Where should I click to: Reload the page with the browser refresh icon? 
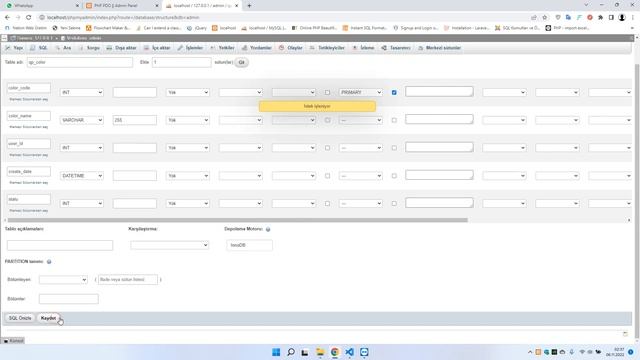coord(29,18)
